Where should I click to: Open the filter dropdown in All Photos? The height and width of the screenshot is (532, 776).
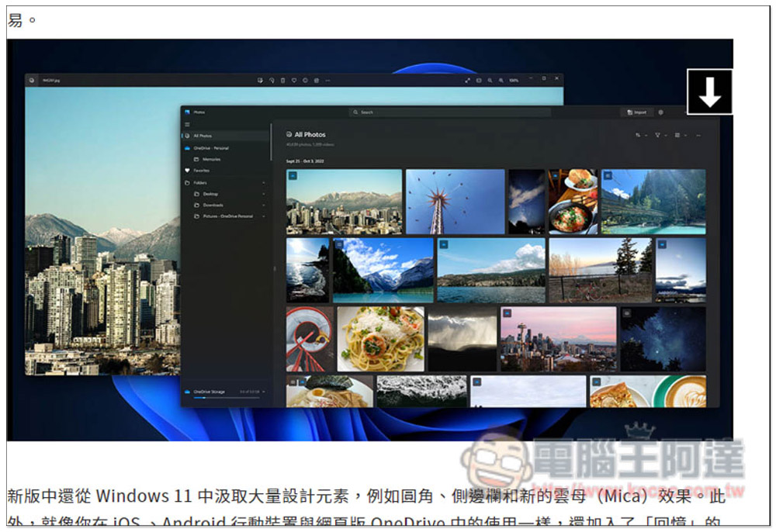point(660,135)
